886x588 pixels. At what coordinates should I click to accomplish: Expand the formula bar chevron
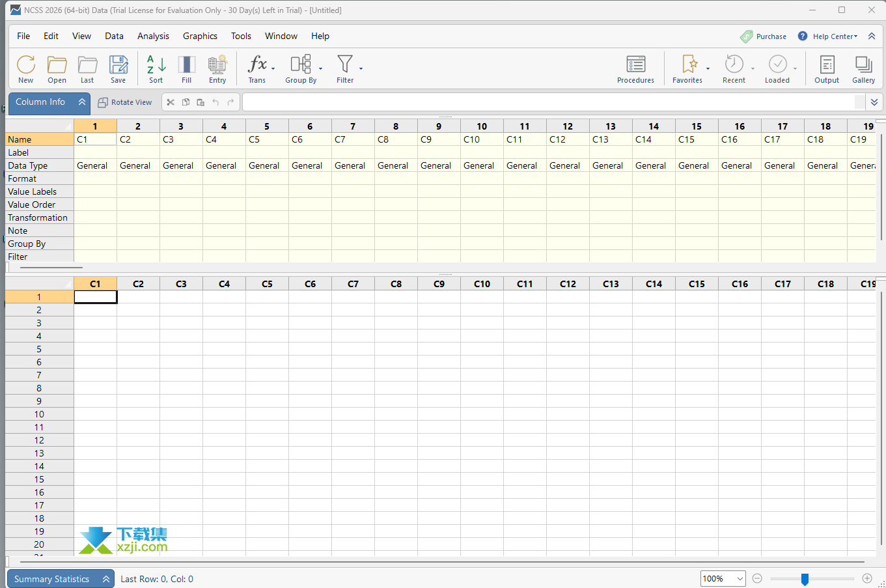[x=874, y=102]
